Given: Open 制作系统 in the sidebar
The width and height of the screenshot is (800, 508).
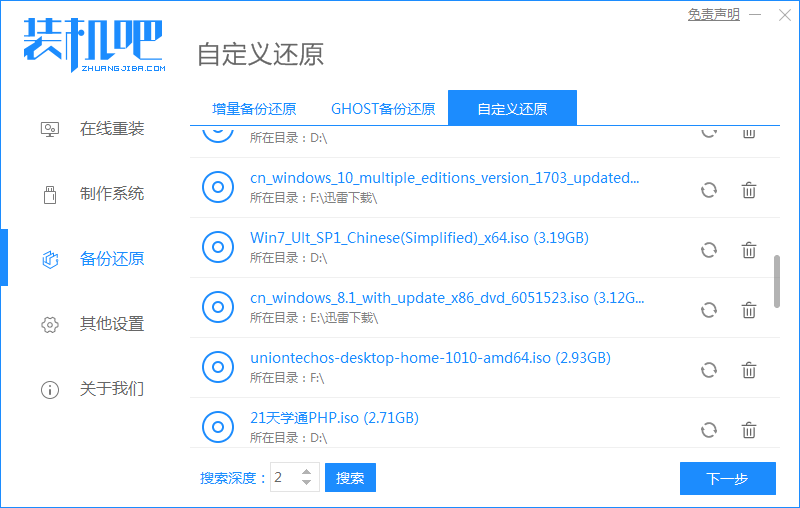Looking at the screenshot, I should [x=112, y=194].
